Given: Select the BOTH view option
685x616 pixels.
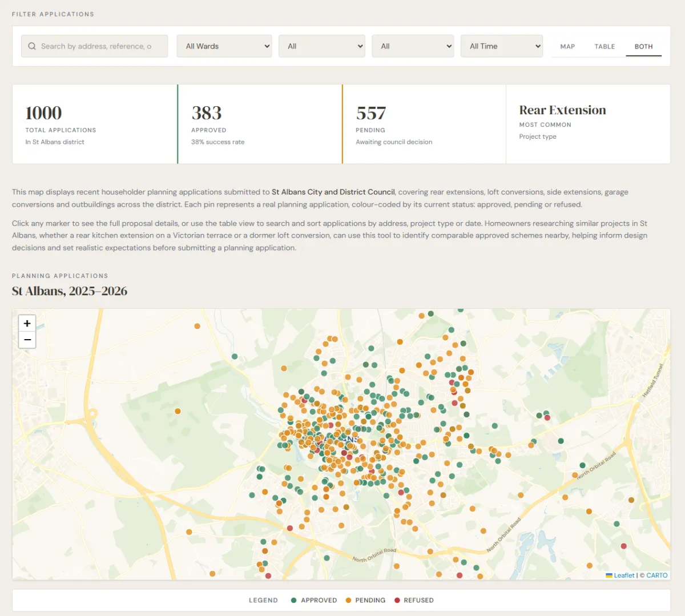Looking at the screenshot, I should (643, 47).
